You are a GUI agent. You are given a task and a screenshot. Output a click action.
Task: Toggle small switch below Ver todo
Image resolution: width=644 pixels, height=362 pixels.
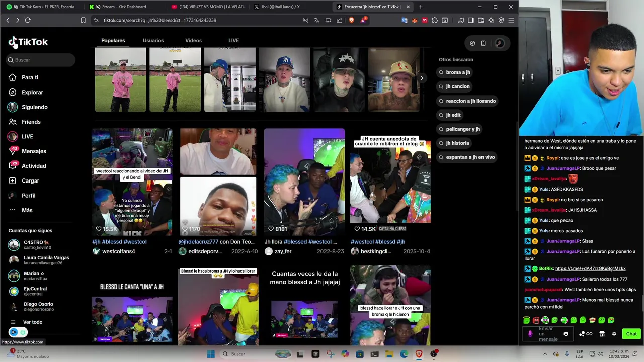click(x=18, y=332)
